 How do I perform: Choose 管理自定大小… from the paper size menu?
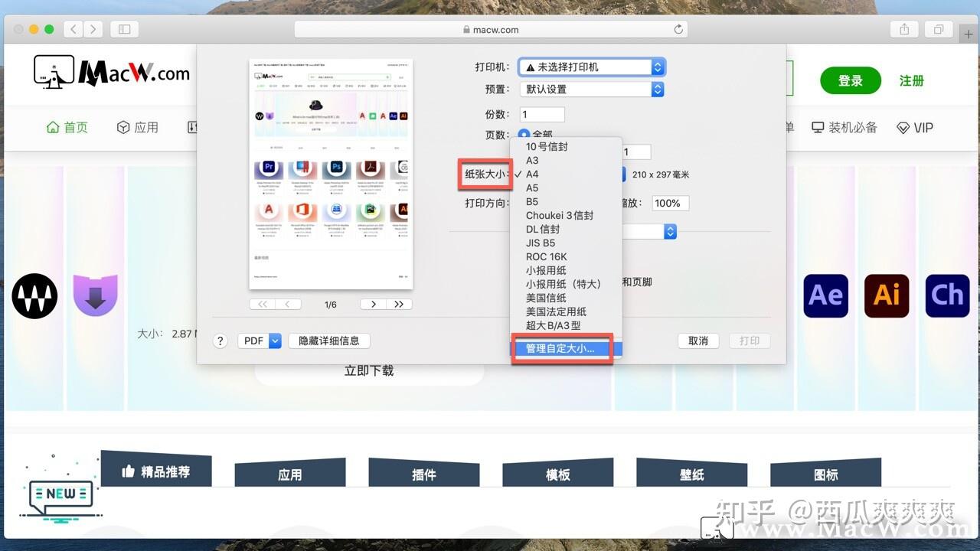[x=561, y=348]
